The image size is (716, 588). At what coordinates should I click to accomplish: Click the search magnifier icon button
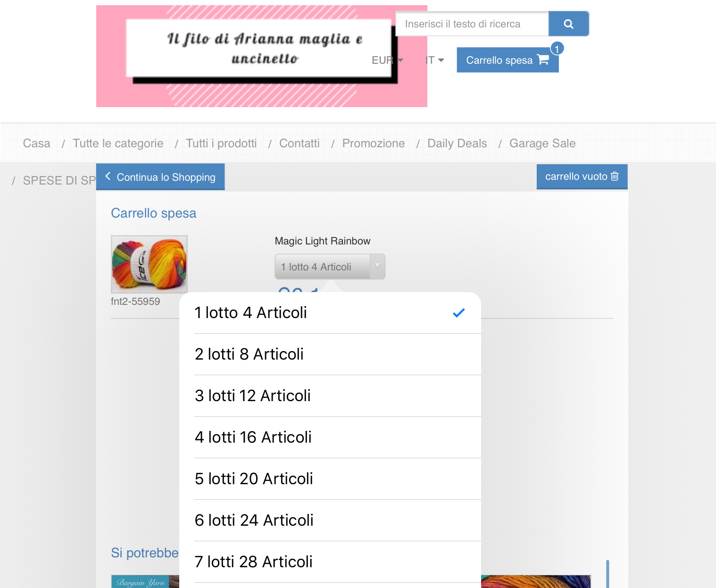tap(568, 24)
